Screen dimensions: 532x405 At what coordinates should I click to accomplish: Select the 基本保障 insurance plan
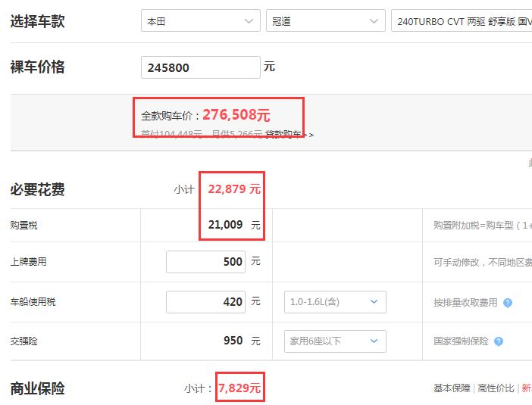(452, 388)
